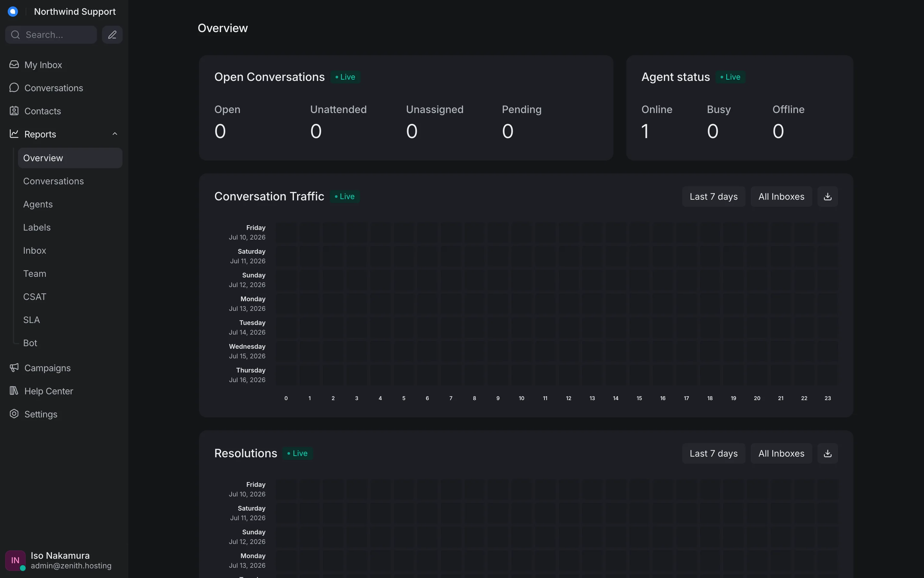
Task: Open the Agents report
Action: click(x=70, y=204)
